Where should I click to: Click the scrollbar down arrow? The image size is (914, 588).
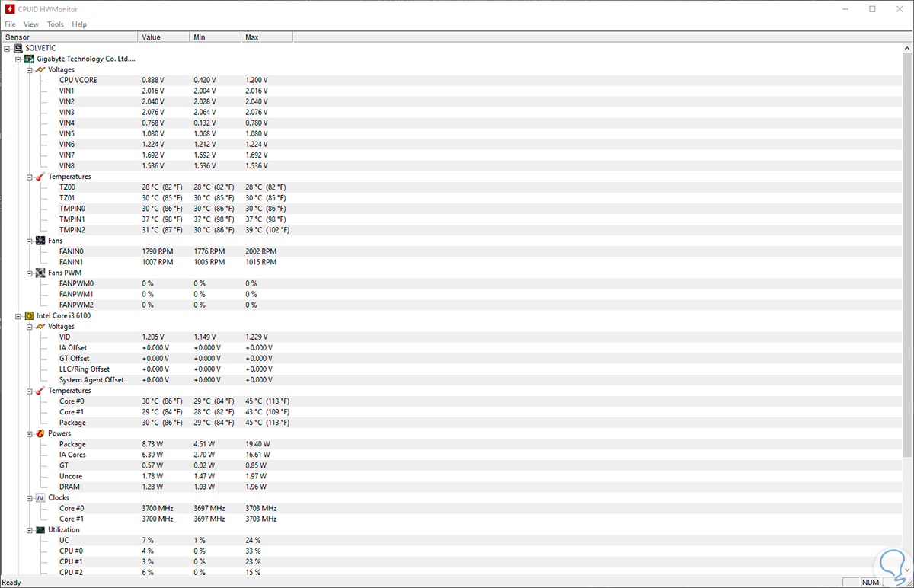(906, 570)
